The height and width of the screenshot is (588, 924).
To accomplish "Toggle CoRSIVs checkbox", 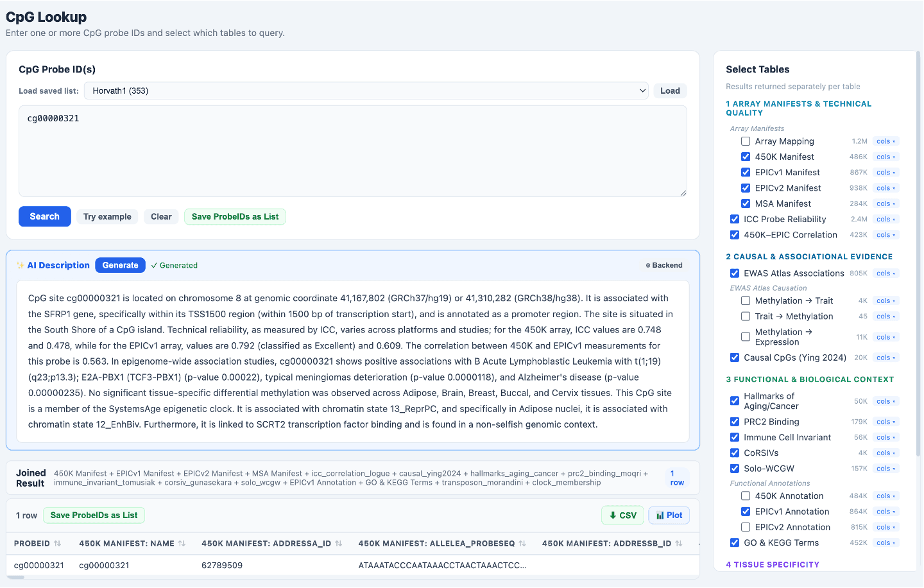I will pos(735,453).
